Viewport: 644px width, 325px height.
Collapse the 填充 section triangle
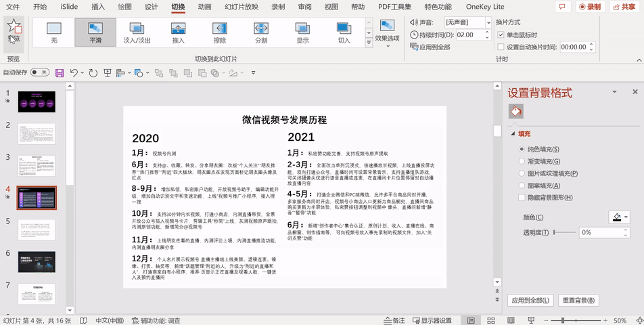[513, 133]
